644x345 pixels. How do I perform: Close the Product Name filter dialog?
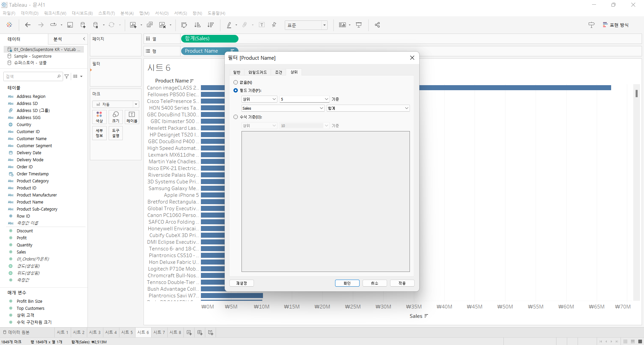(x=412, y=58)
